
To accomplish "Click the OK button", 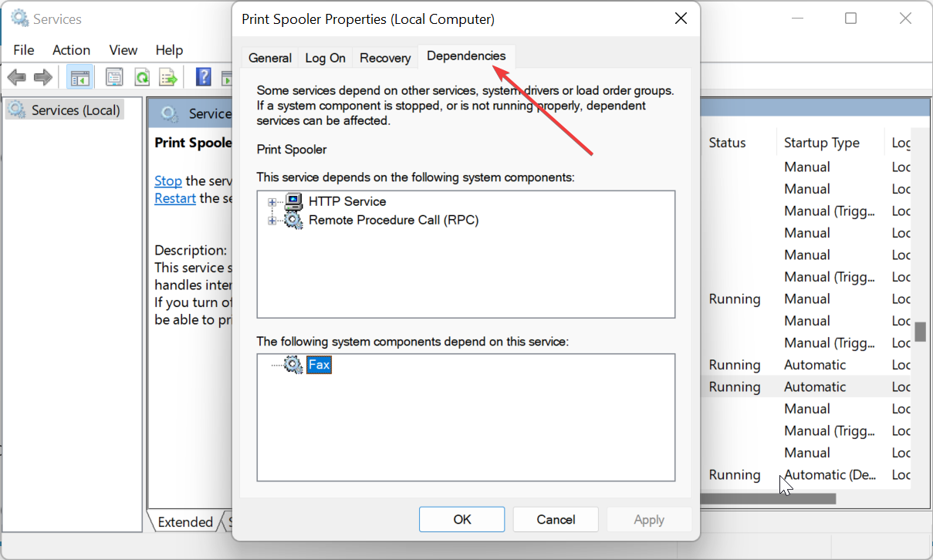I will [x=462, y=519].
